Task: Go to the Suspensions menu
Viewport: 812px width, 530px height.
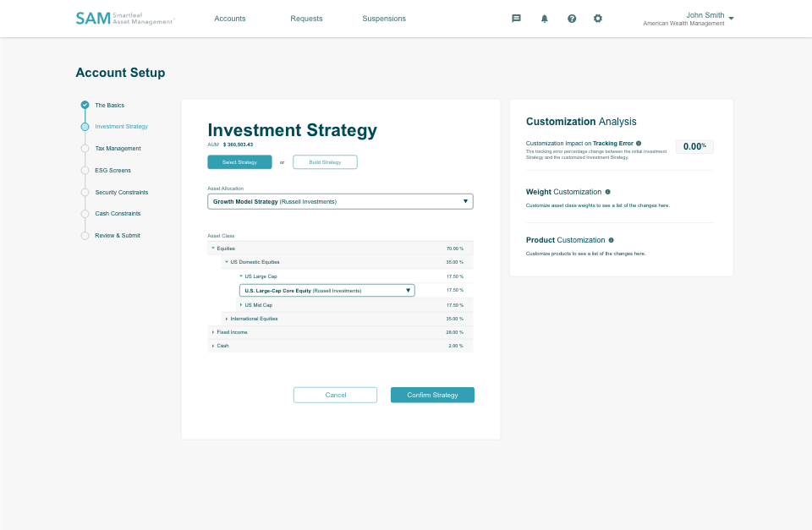Action: tap(384, 19)
